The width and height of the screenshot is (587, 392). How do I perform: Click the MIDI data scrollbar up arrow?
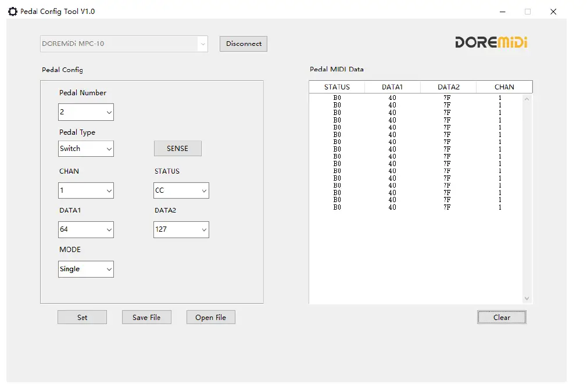[527, 99]
